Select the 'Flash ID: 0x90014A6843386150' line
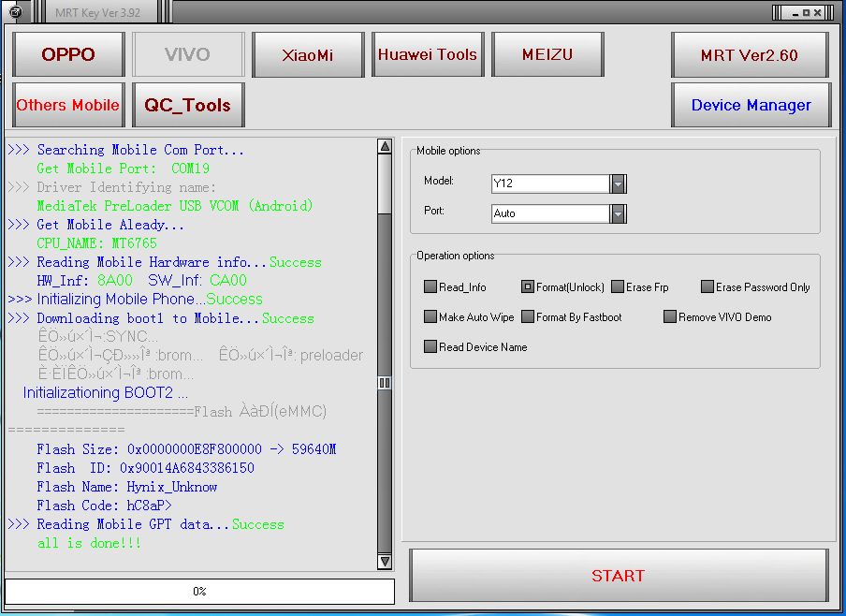This screenshot has height=616, width=846. pos(146,468)
